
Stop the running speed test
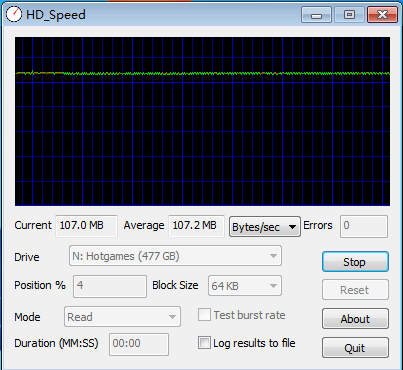click(355, 262)
